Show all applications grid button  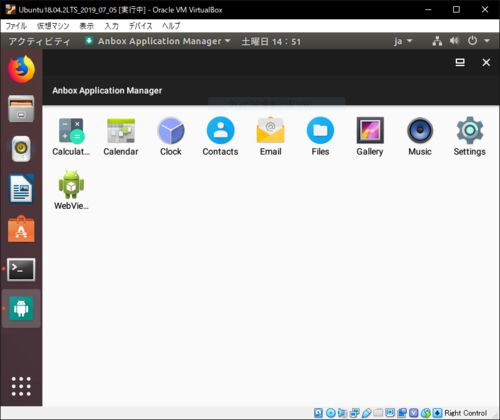point(21,387)
